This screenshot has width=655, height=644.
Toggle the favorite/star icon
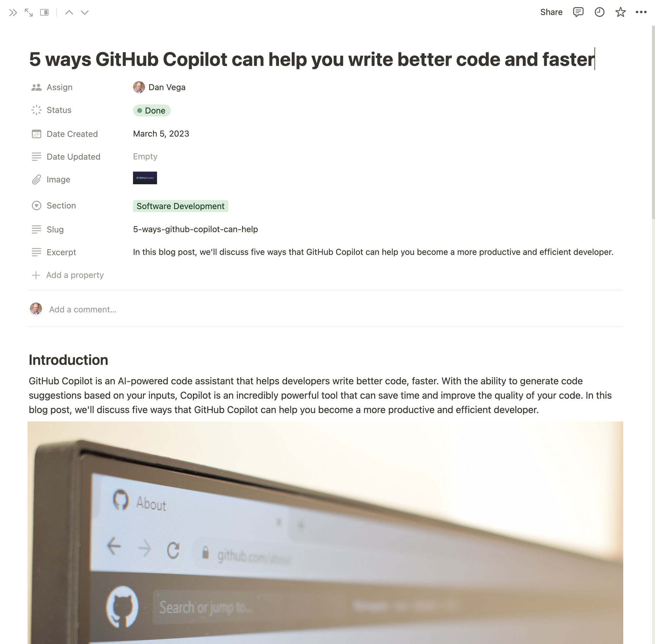click(621, 12)
